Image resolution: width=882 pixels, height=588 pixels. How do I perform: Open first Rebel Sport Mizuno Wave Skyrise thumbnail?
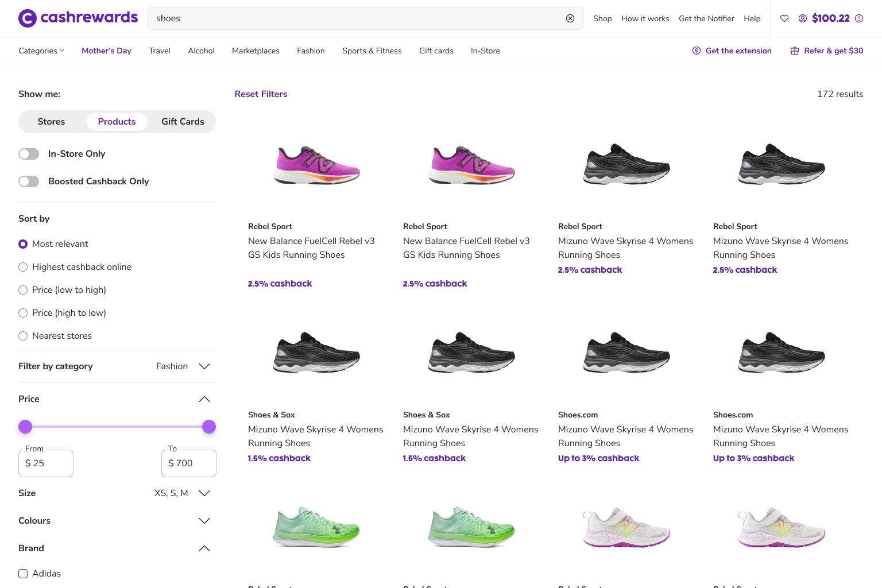[626, 165]
